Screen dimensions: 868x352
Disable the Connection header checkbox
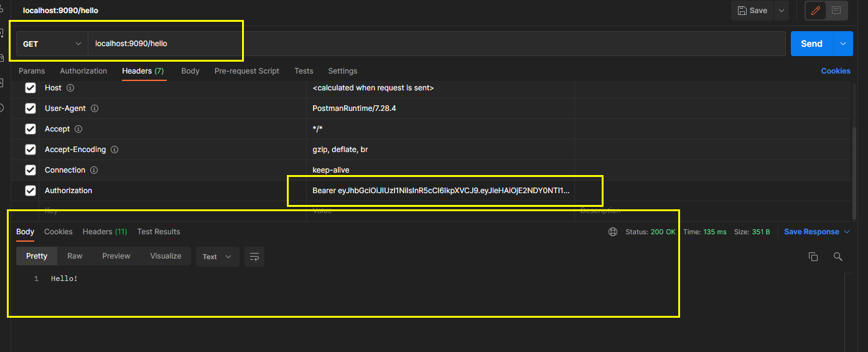pyautogui.click(x=30, y=170)
